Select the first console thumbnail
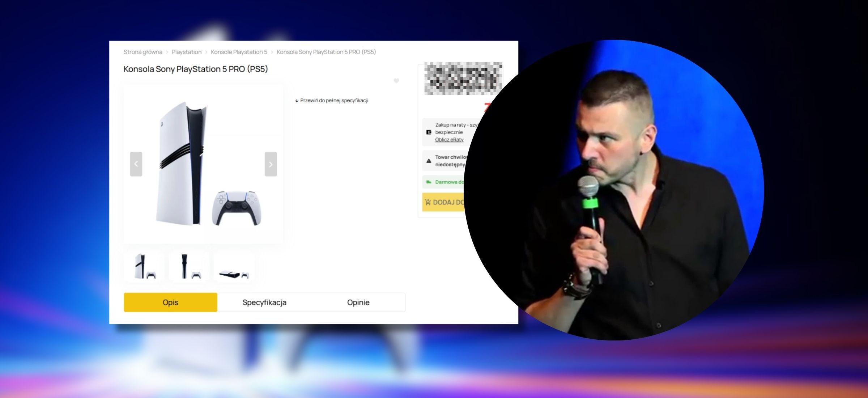 point(144,266)
